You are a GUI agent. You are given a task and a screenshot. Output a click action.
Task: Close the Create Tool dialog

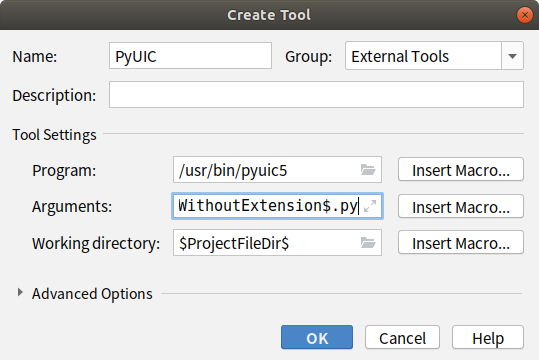coord(525,15)
